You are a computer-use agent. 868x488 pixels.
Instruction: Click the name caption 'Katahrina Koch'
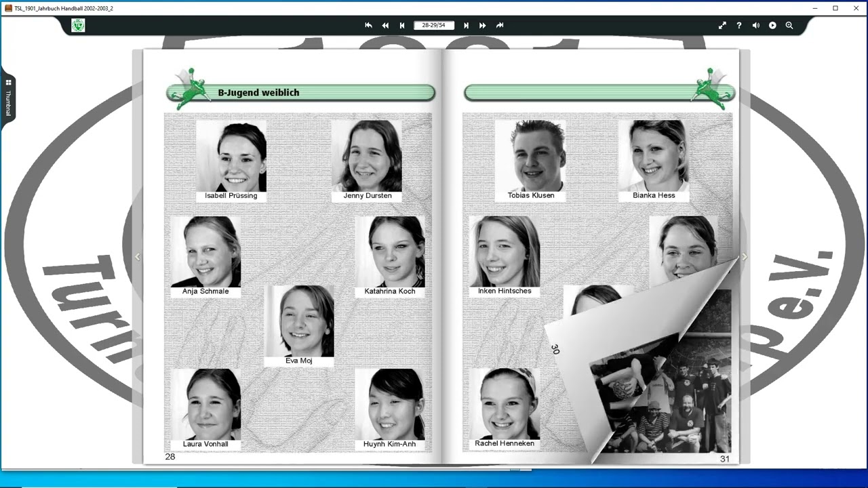[390, 291]
